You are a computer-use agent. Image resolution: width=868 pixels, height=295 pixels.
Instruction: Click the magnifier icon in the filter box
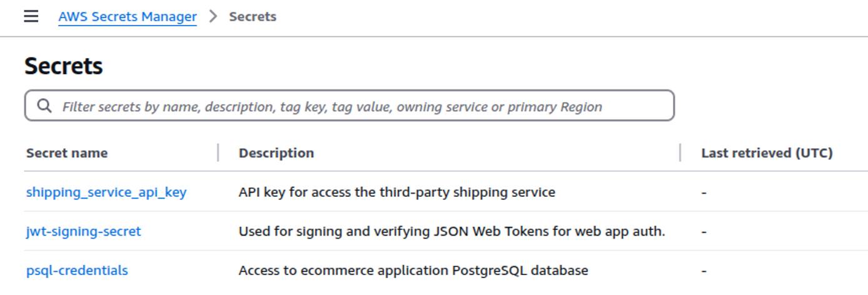[x=44, y=106]
